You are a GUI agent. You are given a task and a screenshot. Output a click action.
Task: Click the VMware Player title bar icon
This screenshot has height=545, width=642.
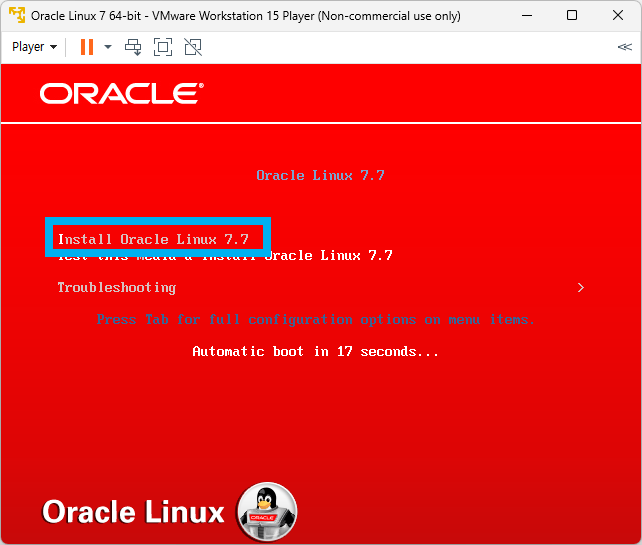click(x=17, y=16)
